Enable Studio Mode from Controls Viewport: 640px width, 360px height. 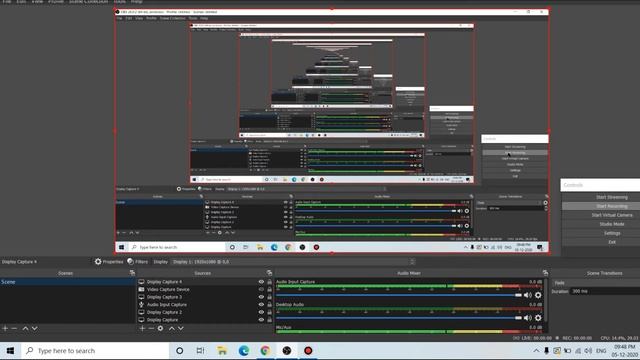point(612,224)
